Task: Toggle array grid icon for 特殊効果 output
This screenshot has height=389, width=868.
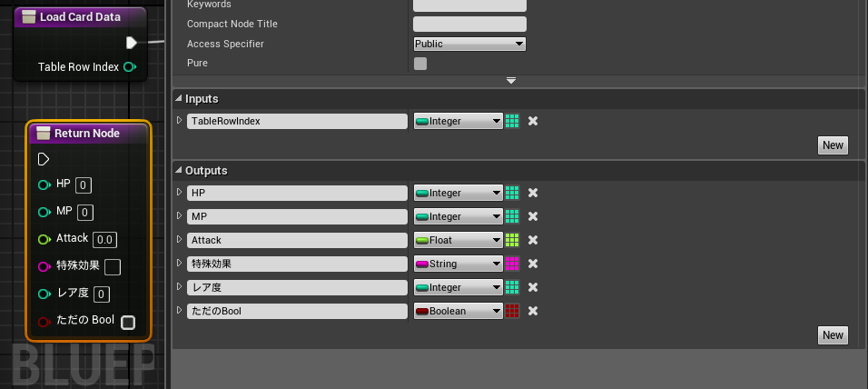Action: [x=512, y=264]
